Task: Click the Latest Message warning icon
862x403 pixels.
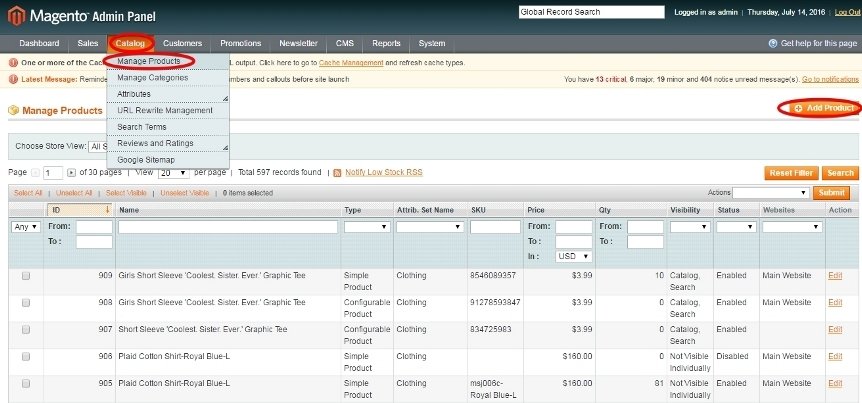Action: point(13,79)
